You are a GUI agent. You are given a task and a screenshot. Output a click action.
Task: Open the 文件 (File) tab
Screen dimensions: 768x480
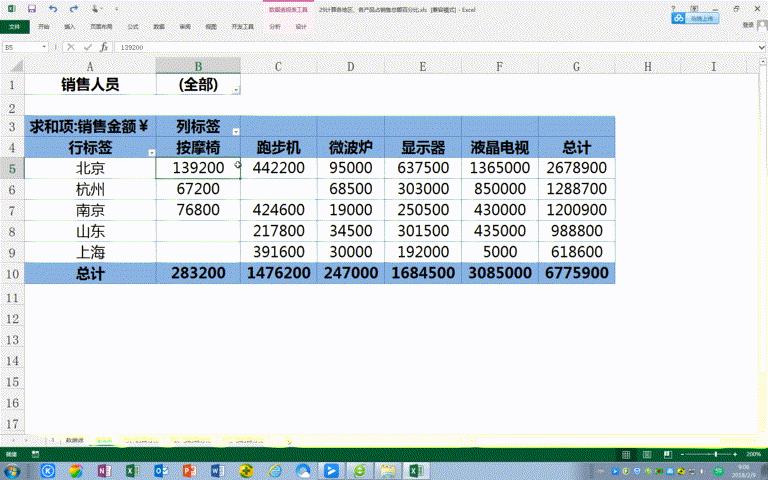tap(14, 26)
